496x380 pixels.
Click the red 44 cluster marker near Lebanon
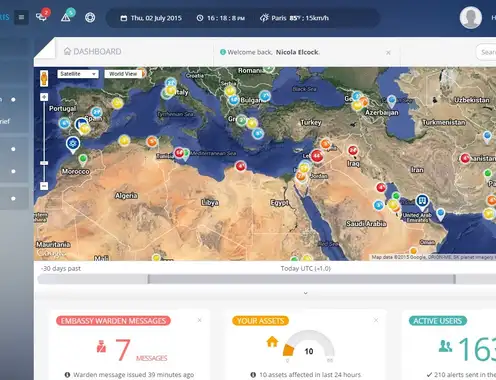coord(317,156)
